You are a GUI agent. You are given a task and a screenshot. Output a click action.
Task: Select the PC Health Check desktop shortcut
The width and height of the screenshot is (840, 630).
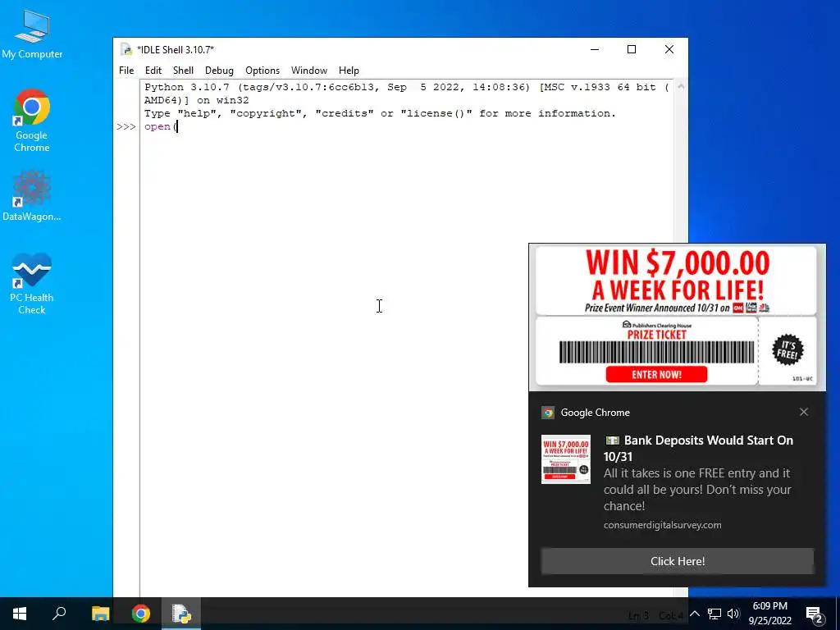pos(32,284)
